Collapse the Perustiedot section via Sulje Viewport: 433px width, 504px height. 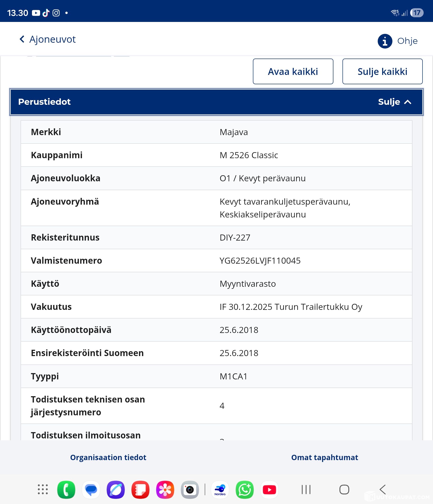tap(394, 102)
